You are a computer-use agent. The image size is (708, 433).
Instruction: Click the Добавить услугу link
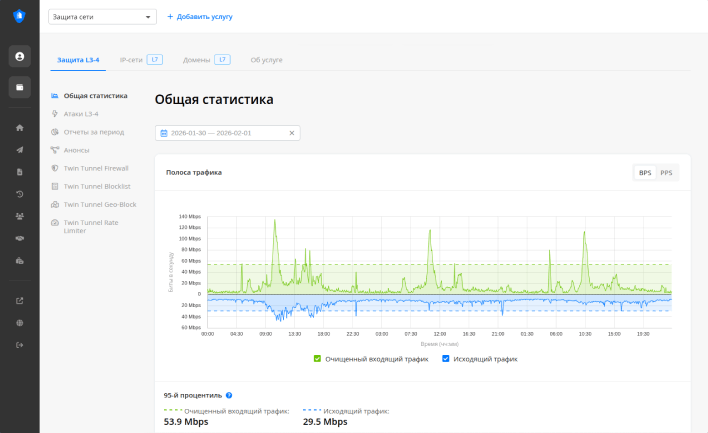(x=199, y=17)
